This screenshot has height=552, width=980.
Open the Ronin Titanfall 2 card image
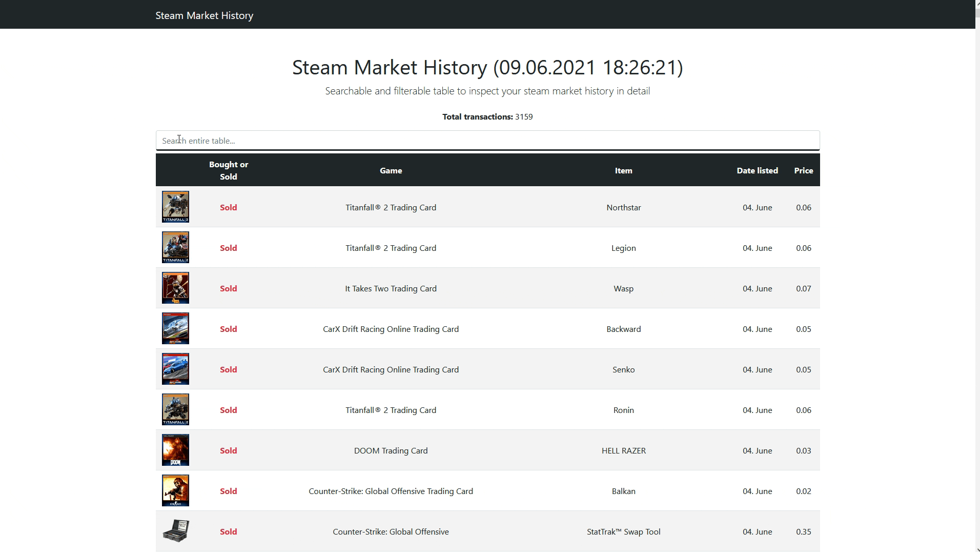[x=175, y=409]
